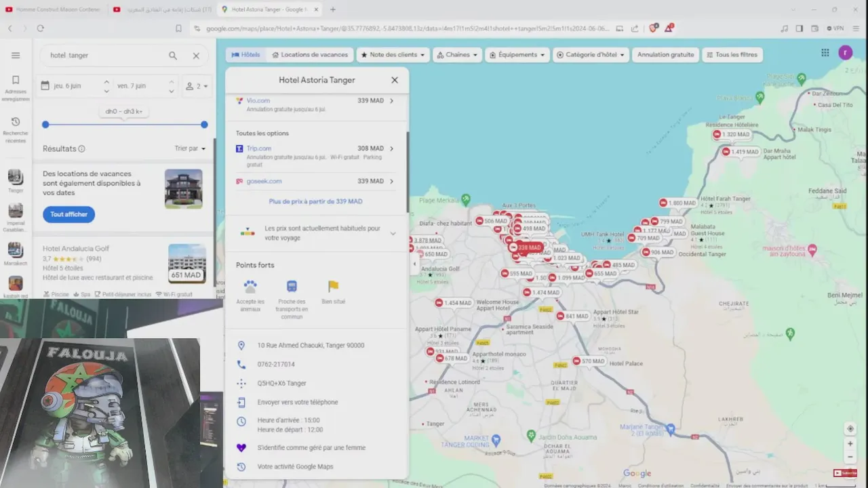Viewport: 868px width, 488px height.
Task: Switch to the Arabic-titled YouTube tab
Action: tap(163, 9)
